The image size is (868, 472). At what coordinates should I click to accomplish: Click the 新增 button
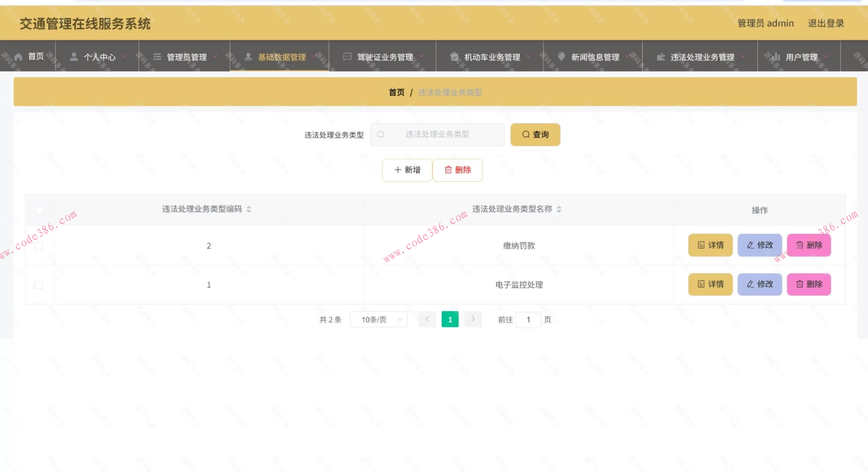[x=406, y=170]
